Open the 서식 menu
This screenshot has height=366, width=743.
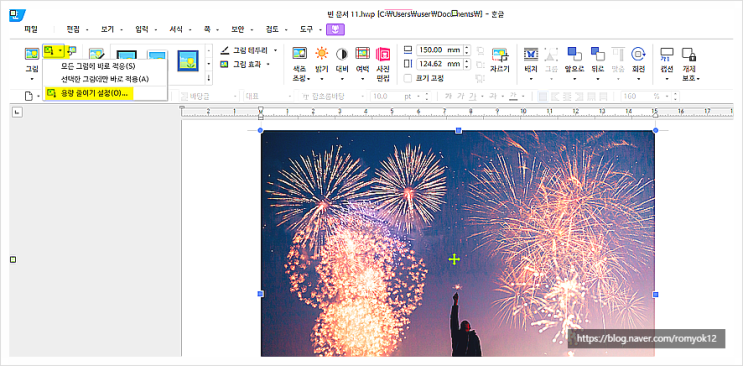[x=176, y=29]
